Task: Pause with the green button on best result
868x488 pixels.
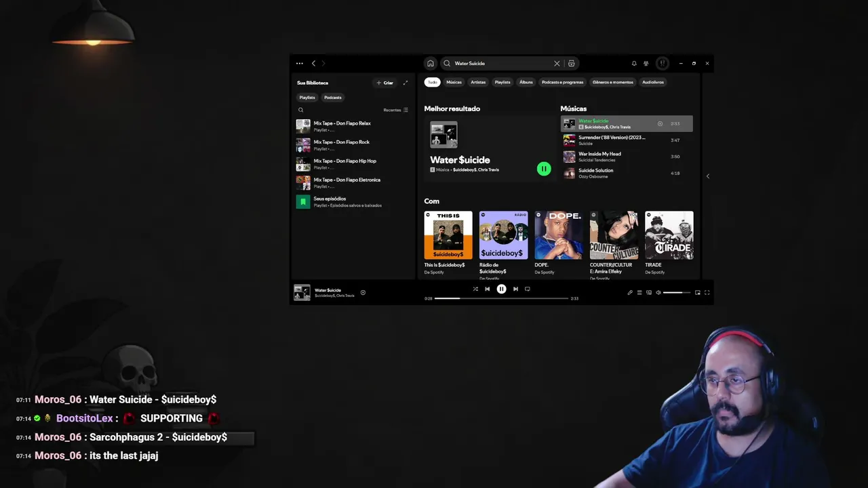Action: (544, 169)
